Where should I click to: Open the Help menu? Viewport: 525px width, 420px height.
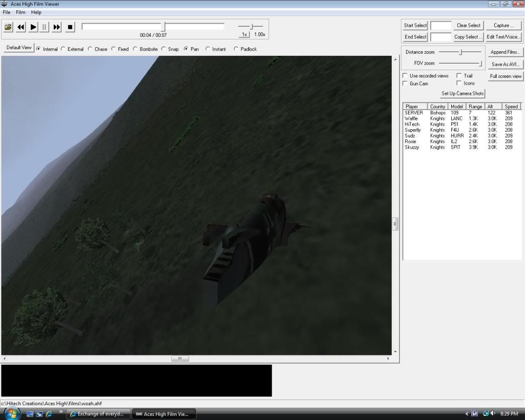(36, 12)
